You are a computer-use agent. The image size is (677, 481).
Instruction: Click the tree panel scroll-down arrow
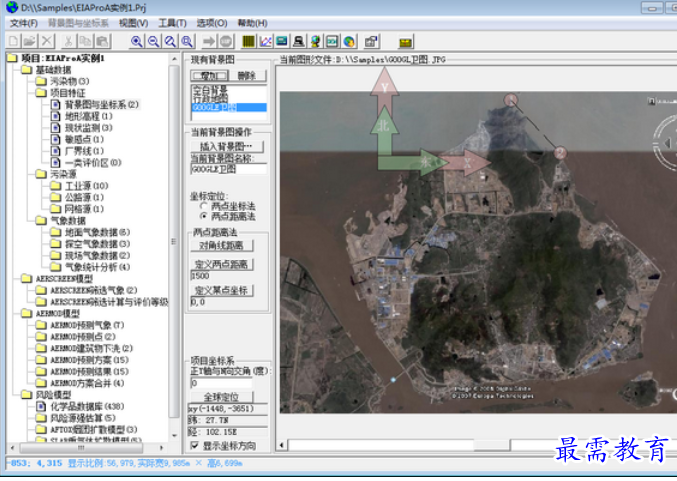(174, 436)
